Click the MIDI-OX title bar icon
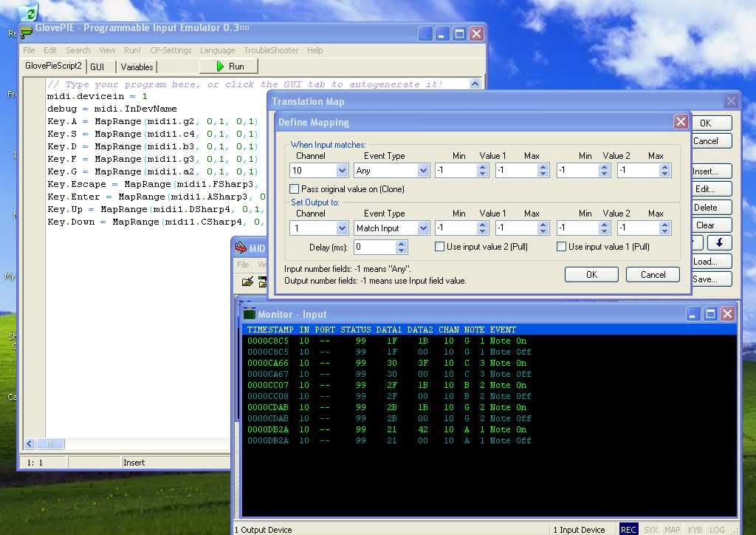Screen dimensions: 756x535 [241, 248]
